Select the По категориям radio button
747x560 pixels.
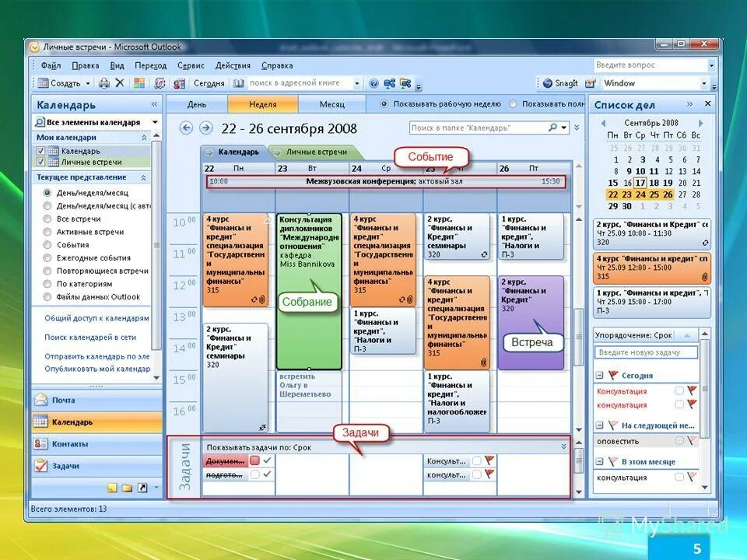[47, 284]
